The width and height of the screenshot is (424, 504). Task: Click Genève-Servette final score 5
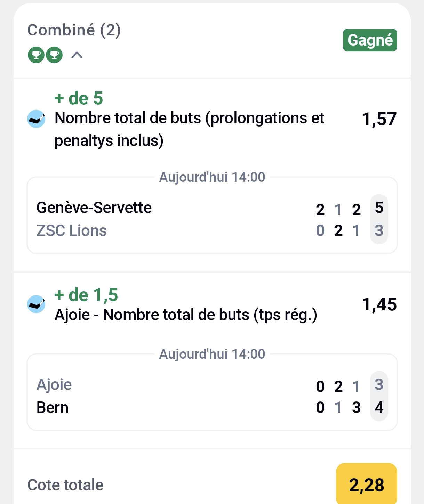pos(379,208)
